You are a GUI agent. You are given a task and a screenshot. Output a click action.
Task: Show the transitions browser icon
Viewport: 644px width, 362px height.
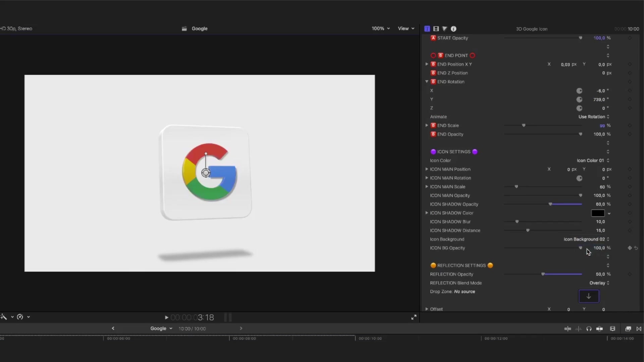point(639,329)
